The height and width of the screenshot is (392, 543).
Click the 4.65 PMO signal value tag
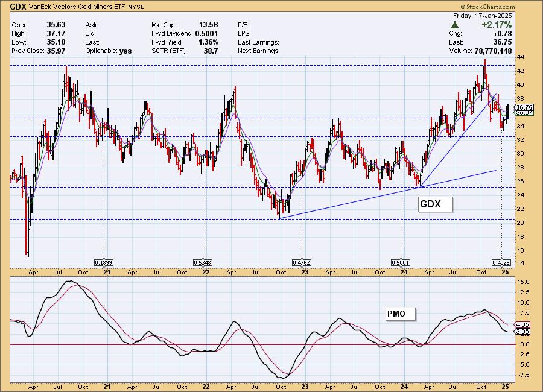click(522, 325)
